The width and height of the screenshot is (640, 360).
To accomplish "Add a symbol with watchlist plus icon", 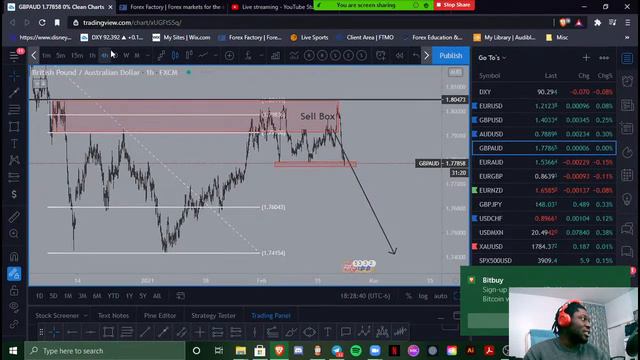I will click(586, 58).
